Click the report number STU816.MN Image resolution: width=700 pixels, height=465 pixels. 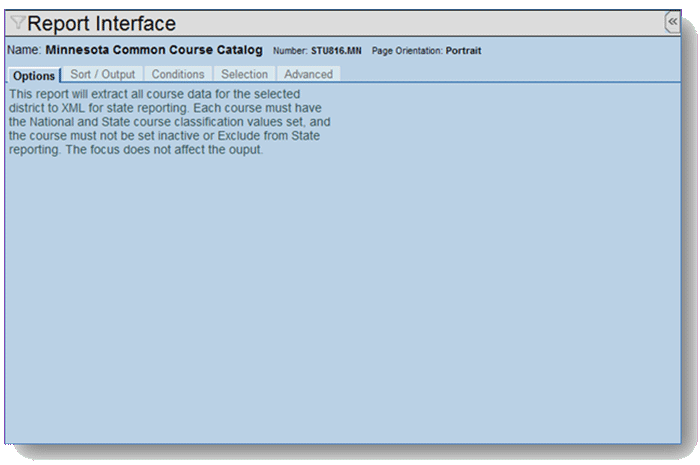pyautogui.click(x=336, y=51)
